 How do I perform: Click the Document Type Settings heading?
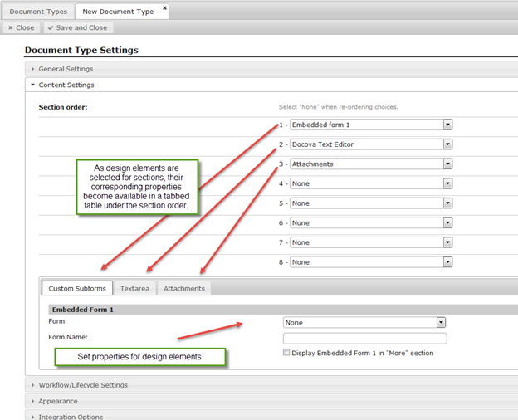pos(81,51)
